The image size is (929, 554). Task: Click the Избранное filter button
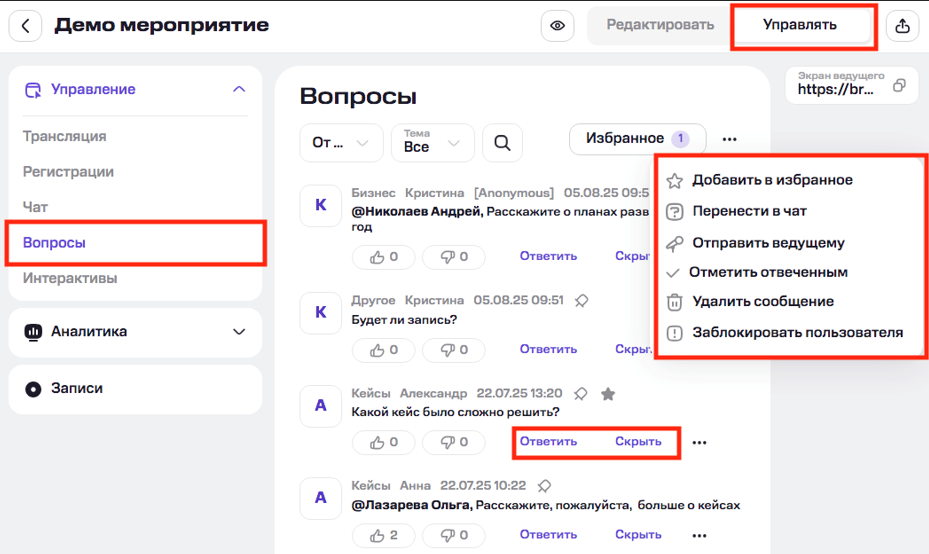pyautogui.click(x=637, y=139)
